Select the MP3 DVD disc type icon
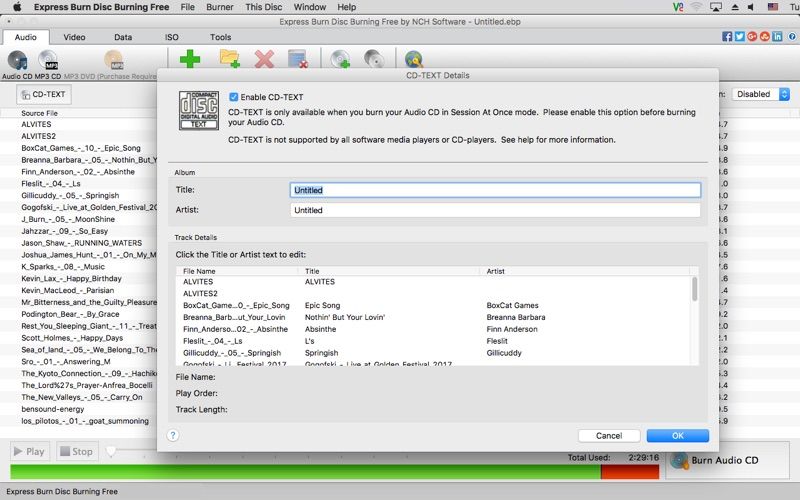The height and width of the screenshot is (500, 800). 114,60
